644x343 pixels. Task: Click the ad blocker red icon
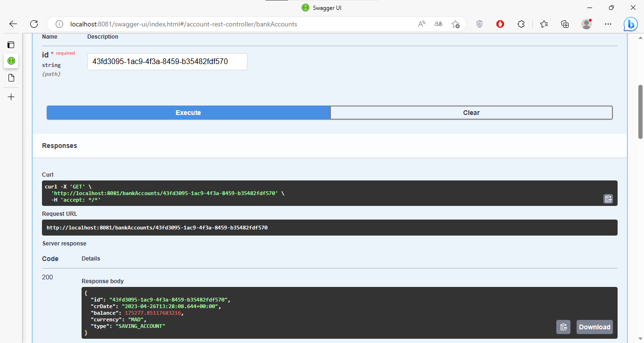point(500,24)
